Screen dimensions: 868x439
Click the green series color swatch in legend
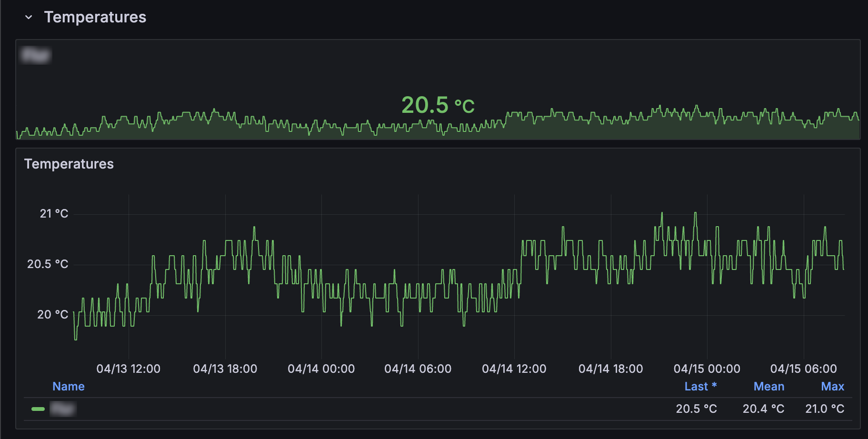click(x=38, y=409)
